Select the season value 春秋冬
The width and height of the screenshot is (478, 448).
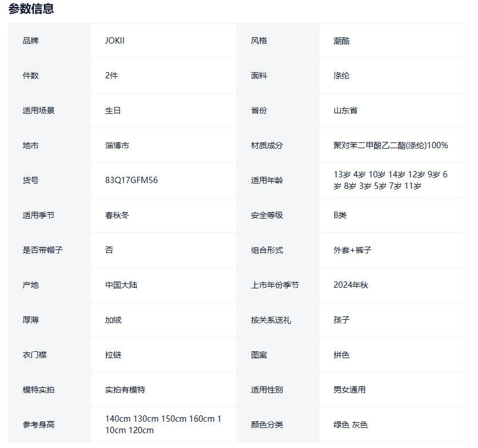117,215
